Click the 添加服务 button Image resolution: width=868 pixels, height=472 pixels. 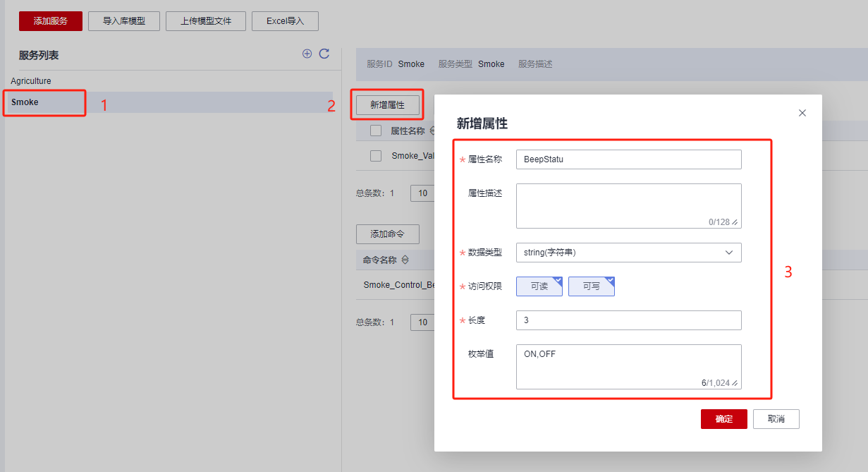tap(51, 21)
